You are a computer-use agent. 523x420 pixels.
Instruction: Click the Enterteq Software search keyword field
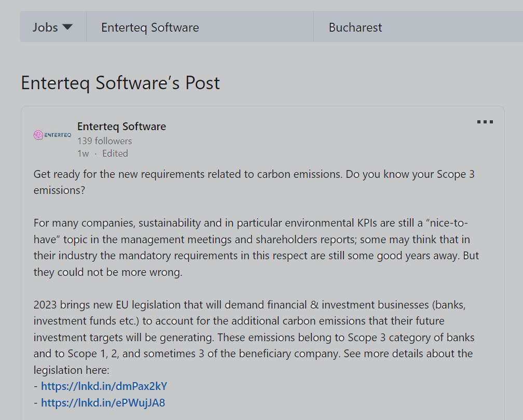200,27
